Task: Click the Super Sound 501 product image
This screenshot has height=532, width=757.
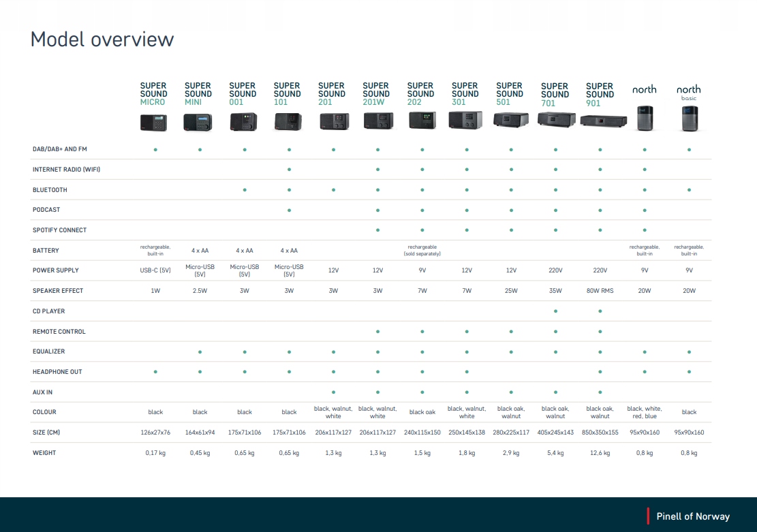Action: pyautogui.click(x=510, y=121)
